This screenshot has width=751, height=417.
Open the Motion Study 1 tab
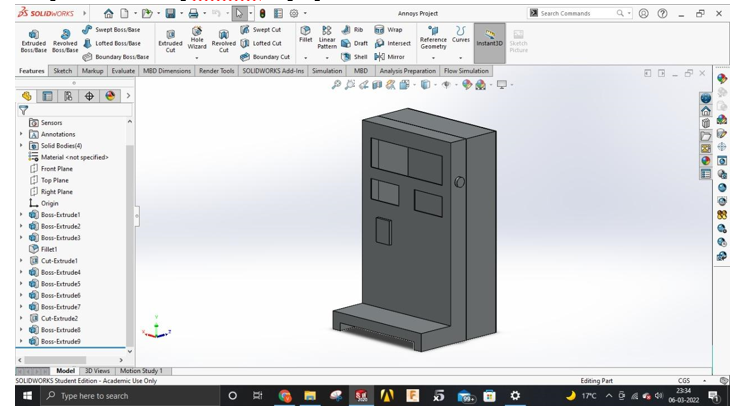coord(141,371)
